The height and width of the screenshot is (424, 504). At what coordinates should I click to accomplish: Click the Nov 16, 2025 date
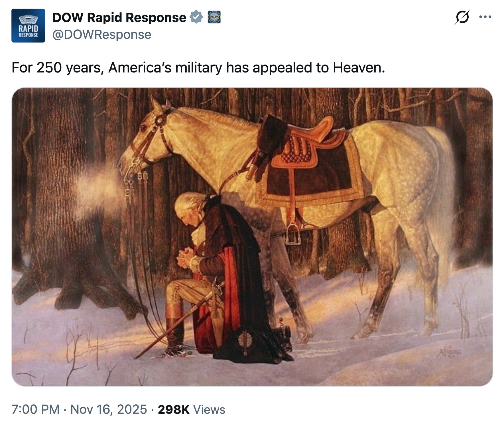[109, 409]
